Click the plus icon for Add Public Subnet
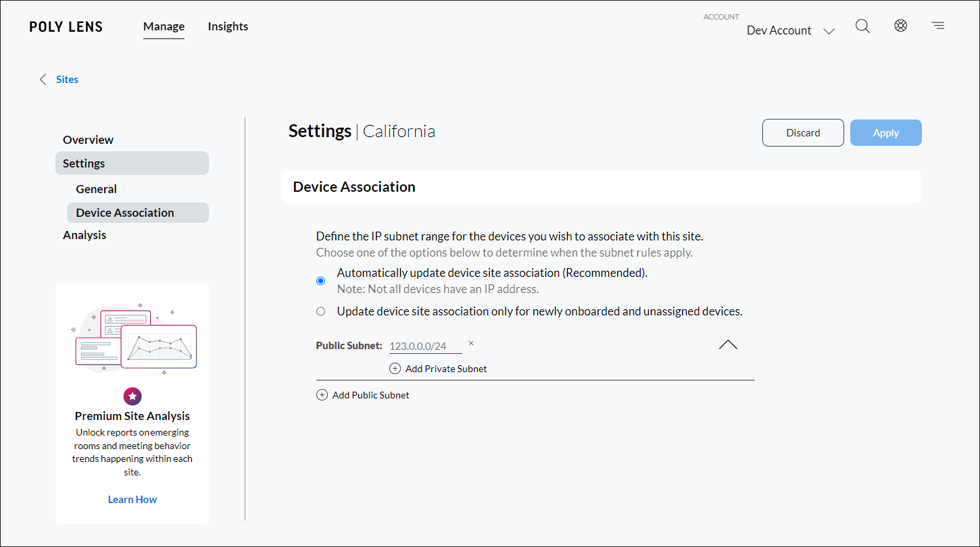The image size is (980, 547). click(322, 395)
